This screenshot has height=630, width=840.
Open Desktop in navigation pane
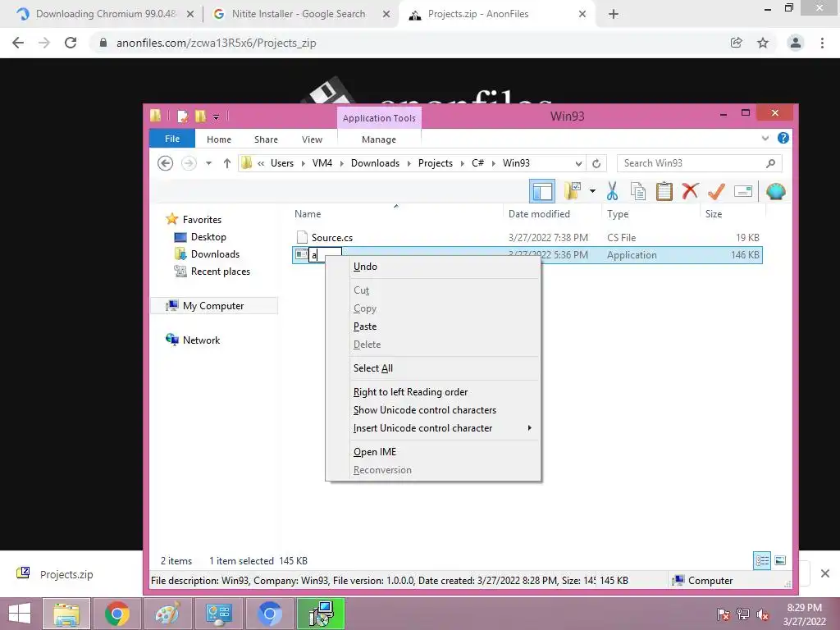[208, 237]
